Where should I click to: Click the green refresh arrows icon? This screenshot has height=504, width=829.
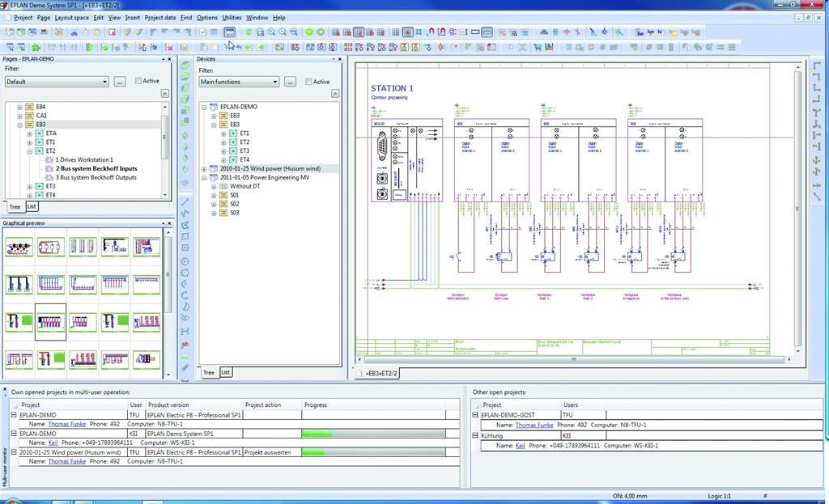pos(249,32)
